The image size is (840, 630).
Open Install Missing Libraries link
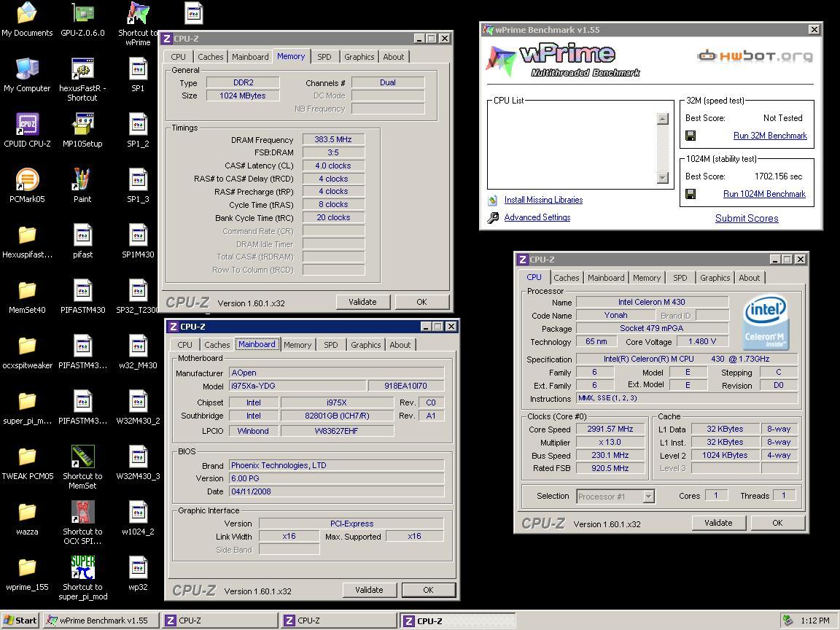[x=543, y=200]
